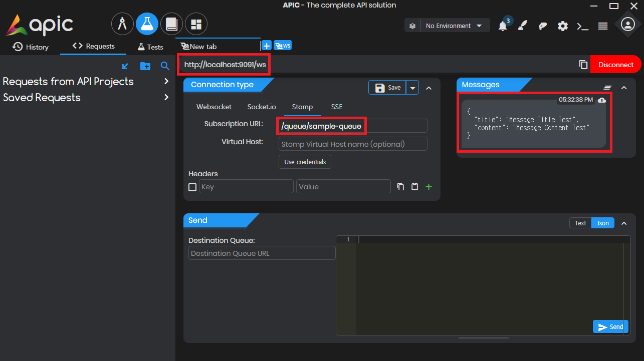Copy the URL with copy icon

click(x=583, y=65)
